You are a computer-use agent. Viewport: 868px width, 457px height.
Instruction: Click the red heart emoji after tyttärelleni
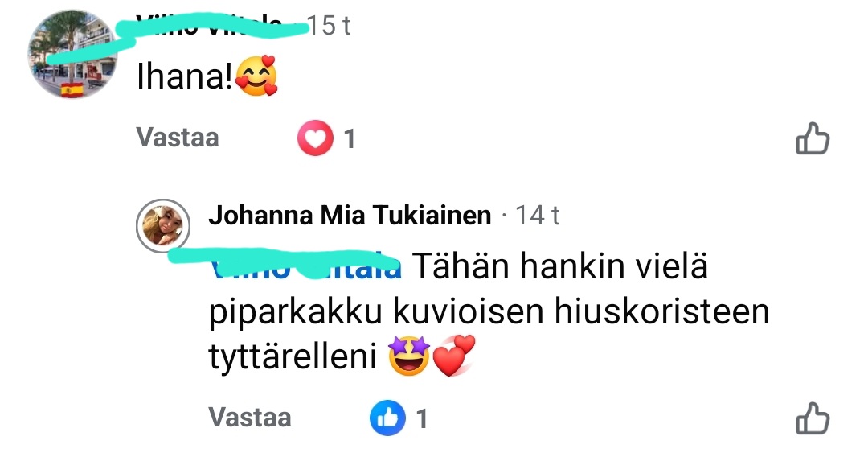coord(453,355)
